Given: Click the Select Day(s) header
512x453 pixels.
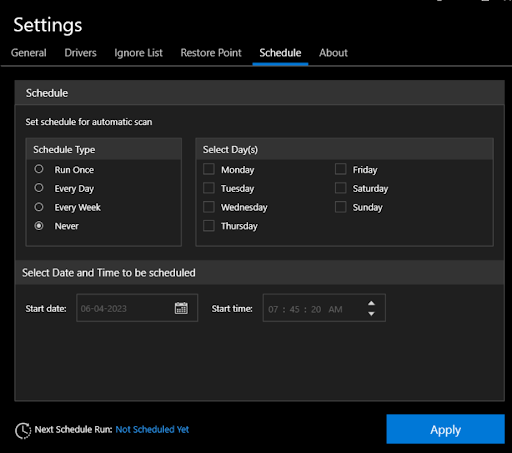Looking at the screenshot, I should point(230,150).
